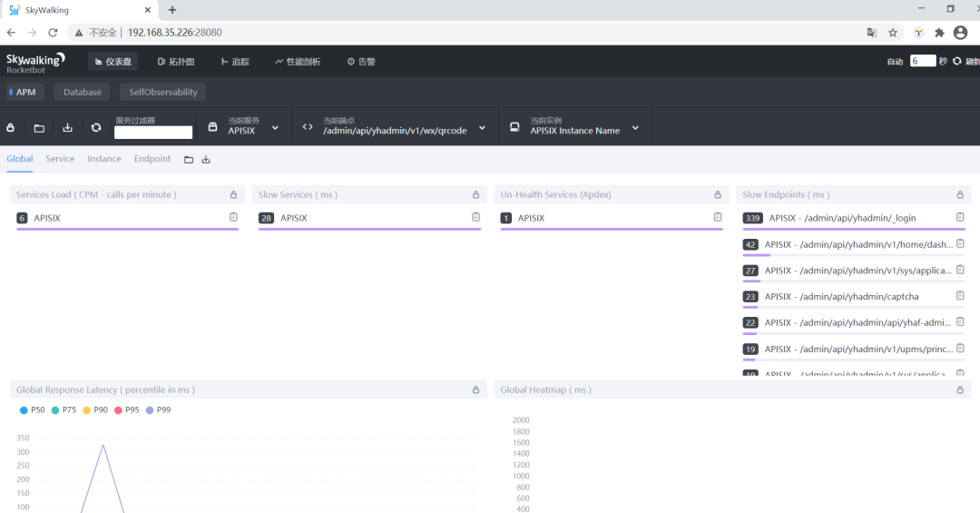The width and height of the screenshot is (980, 513).
Task: Close the SkyWalking browser tab
Action: [148, 10]
